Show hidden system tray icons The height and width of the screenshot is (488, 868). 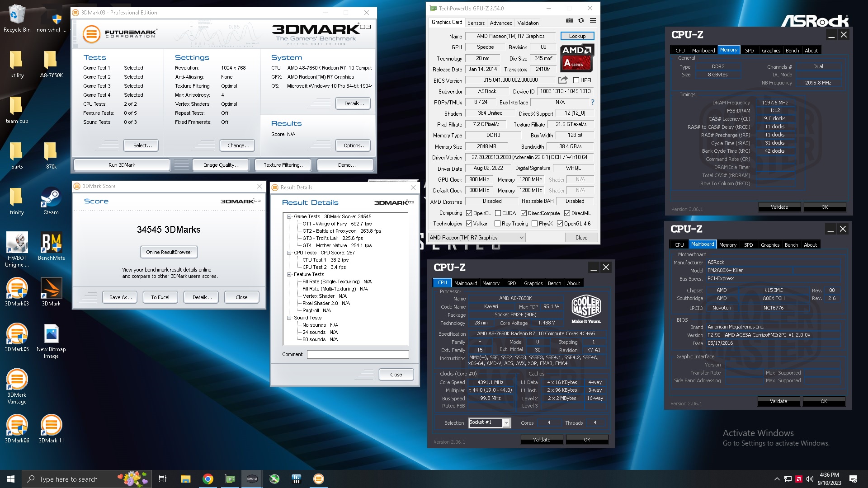point(777,479)
